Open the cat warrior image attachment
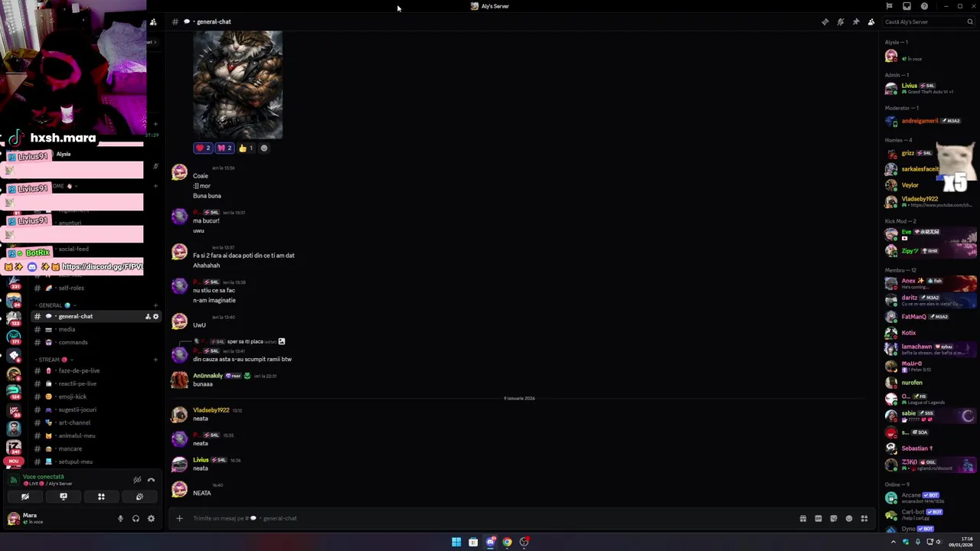Viewport: 980px width, 551px height. 237,84
